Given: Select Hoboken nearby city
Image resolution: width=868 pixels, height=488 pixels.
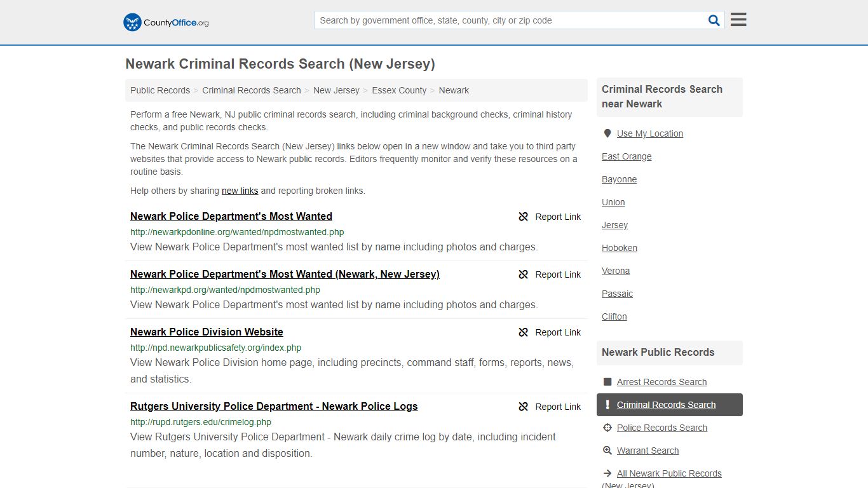Looking at the screenshot, I should point(620,248).
